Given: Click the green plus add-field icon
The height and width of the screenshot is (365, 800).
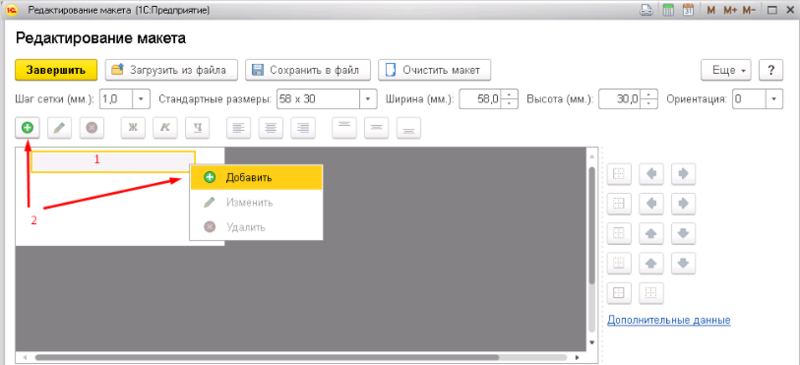Looking at the screenshot, I should click(x=28, y=128).
